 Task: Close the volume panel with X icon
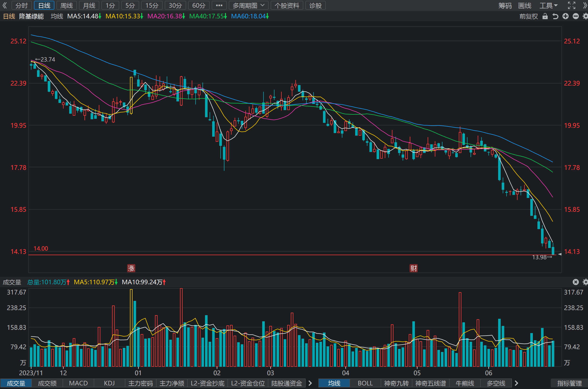point(575,282)
